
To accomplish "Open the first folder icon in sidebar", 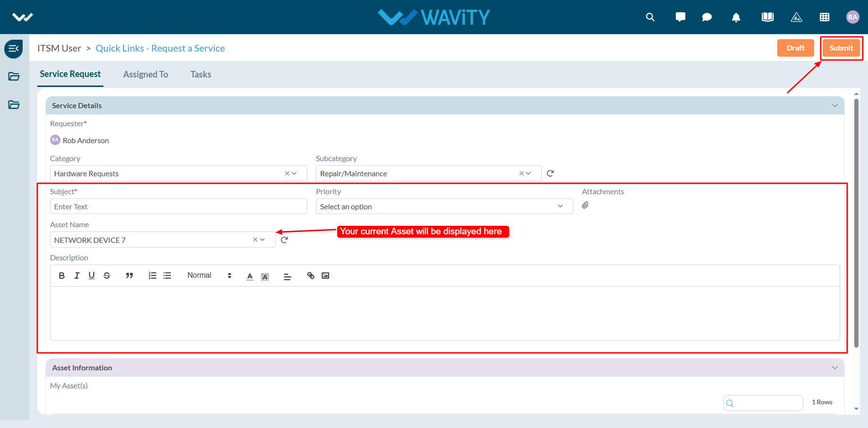I will click(14, 77).
